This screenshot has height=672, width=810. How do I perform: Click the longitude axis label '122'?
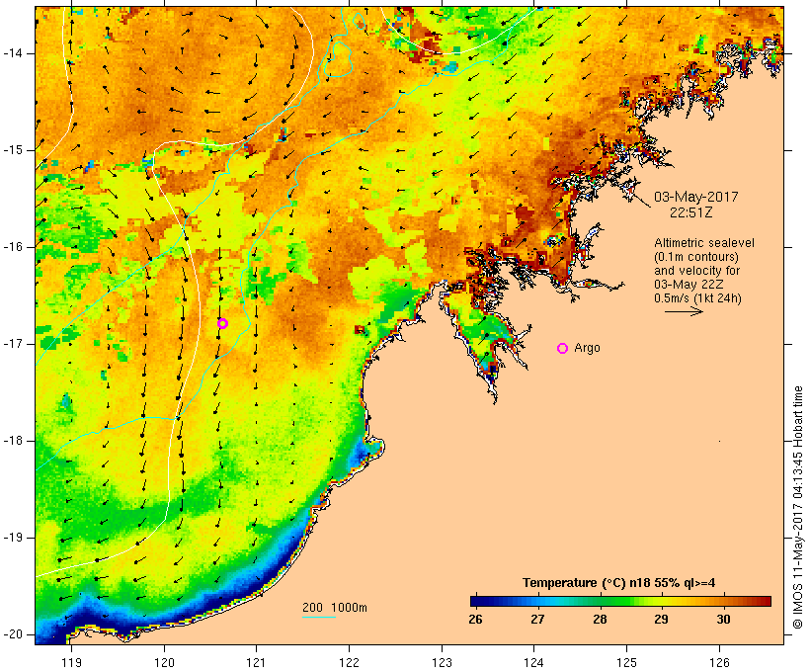pos(350,662)
